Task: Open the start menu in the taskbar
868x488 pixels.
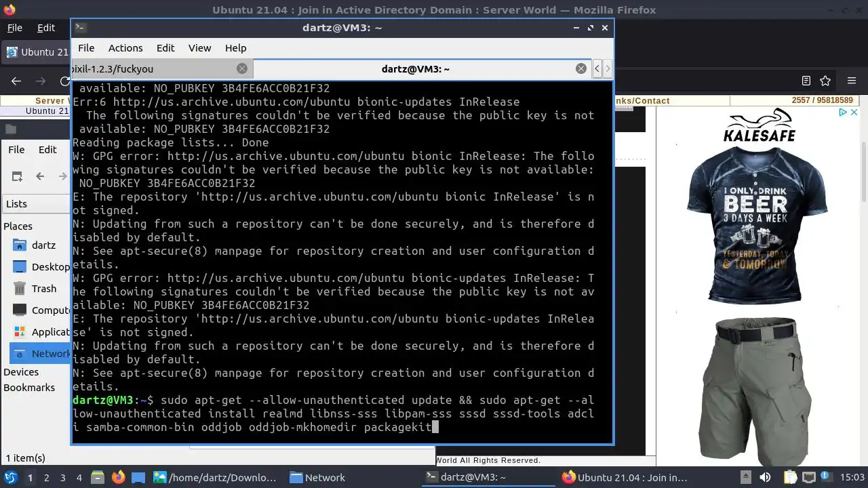Action: [x=11, y=477]
